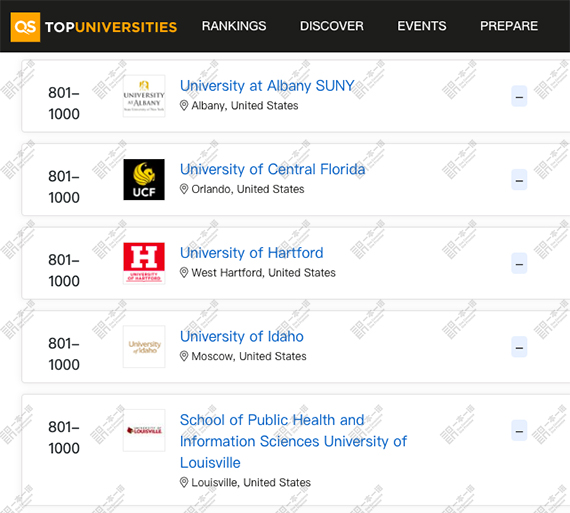This screenshot has width=570, height=513.
Task: Expand the University of Hartford row
Action: [x=519, y=264]
